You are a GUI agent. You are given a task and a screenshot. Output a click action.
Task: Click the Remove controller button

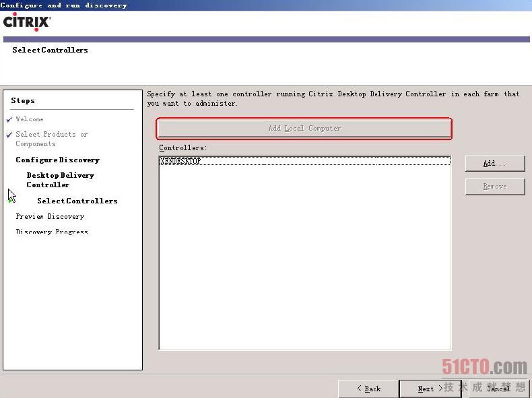(495, 187)
